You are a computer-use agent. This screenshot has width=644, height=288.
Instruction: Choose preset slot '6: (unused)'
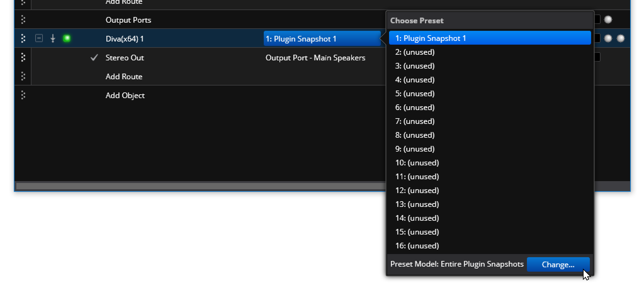(490, 107)
